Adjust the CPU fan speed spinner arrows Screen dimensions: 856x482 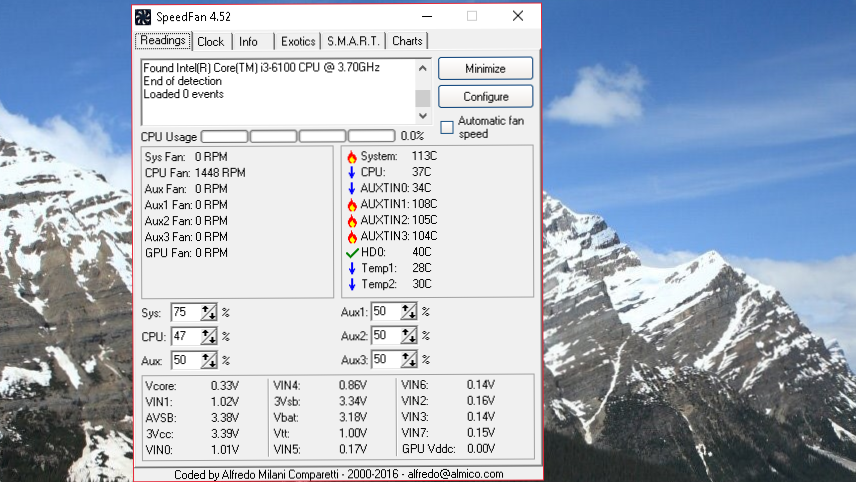coord(209,336)
